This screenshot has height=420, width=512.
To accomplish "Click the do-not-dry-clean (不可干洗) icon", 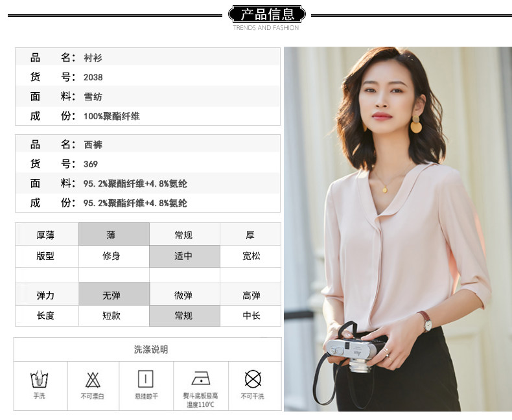I will pos(253,379).
